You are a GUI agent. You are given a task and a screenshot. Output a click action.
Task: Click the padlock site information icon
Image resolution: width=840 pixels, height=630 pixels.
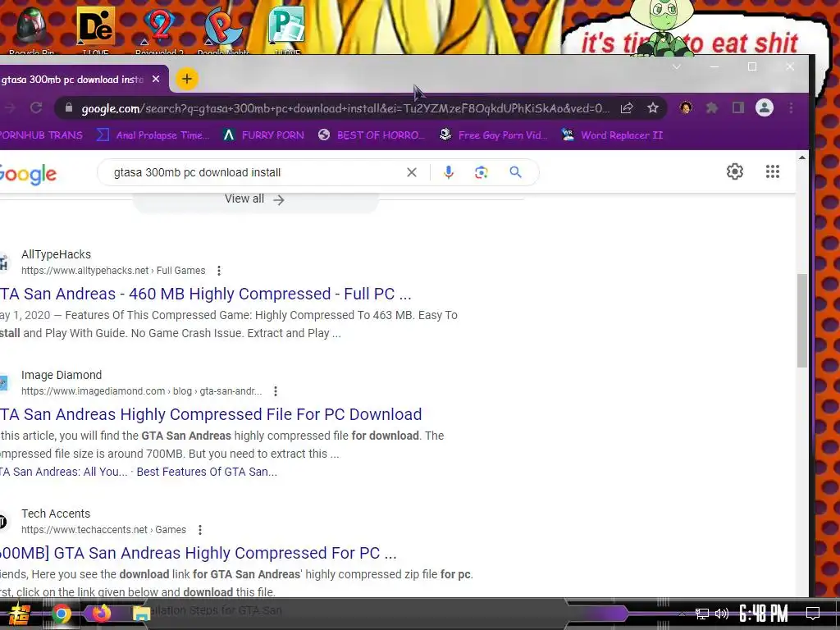point(69,107)
